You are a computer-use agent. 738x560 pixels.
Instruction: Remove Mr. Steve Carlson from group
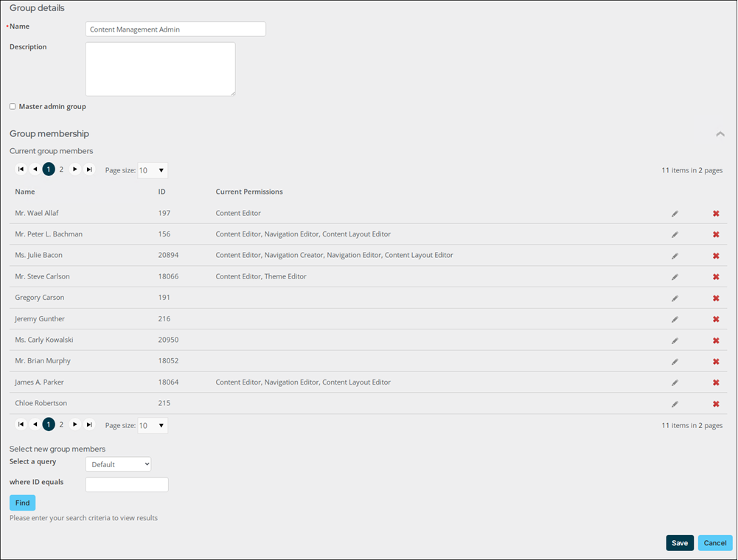[716, 277]
